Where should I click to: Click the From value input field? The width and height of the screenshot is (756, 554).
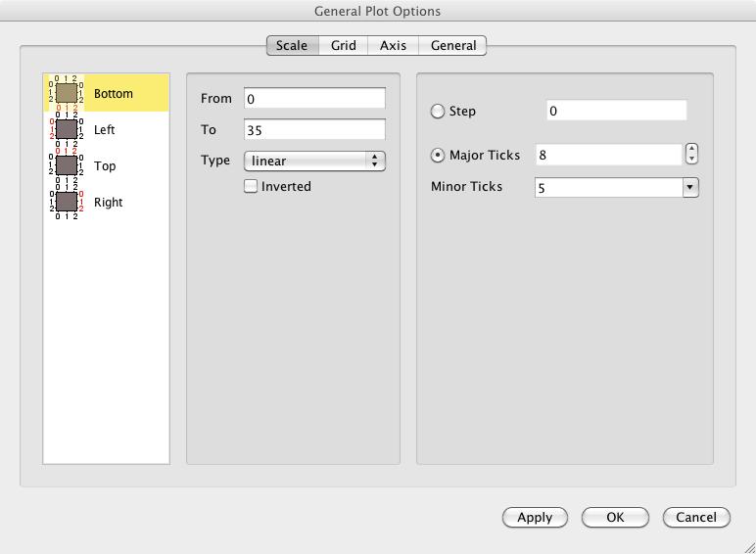[x=314, y=99]
